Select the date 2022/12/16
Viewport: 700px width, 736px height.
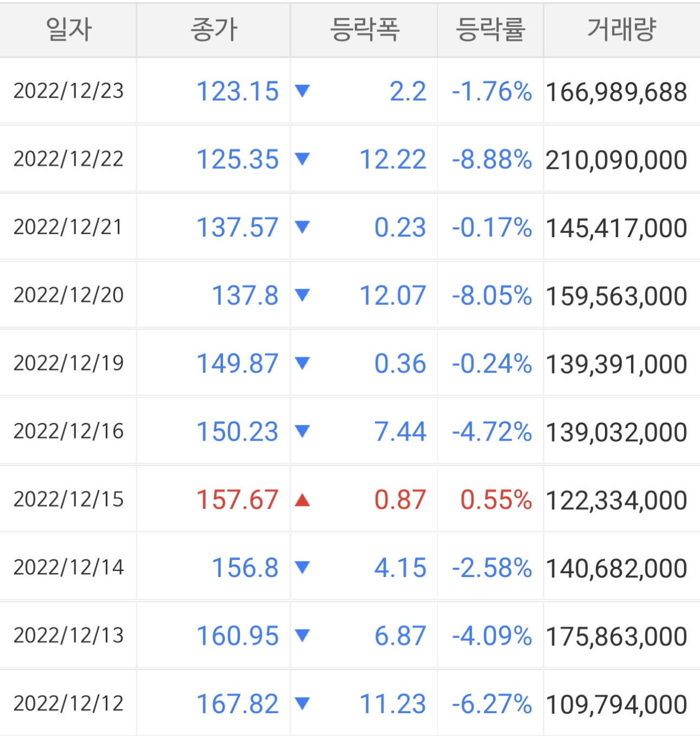69,432
